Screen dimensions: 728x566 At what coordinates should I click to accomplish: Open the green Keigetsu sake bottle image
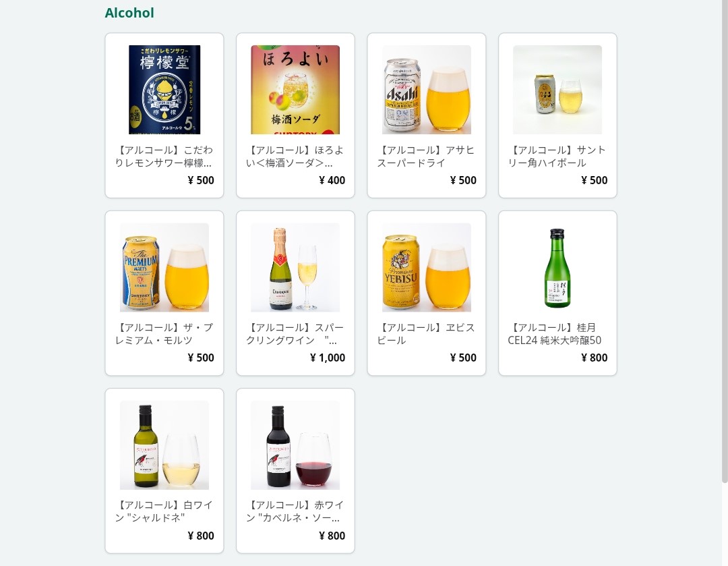tap(557, 267)
